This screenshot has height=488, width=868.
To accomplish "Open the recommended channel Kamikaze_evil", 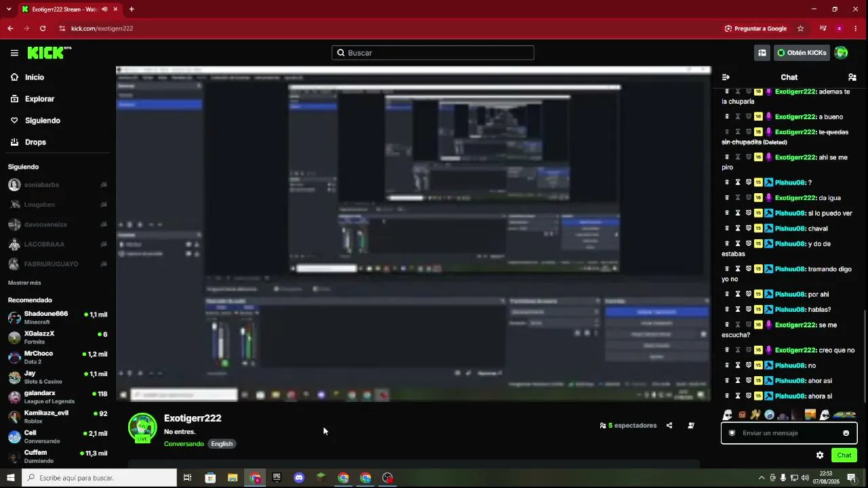I will [58, 417].
